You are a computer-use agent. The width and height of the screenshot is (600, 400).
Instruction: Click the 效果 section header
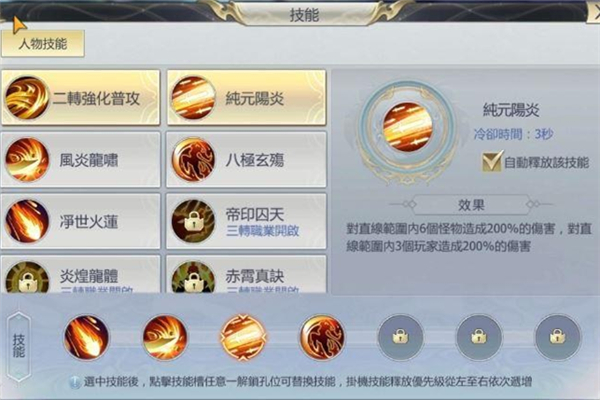click(471, 205)
